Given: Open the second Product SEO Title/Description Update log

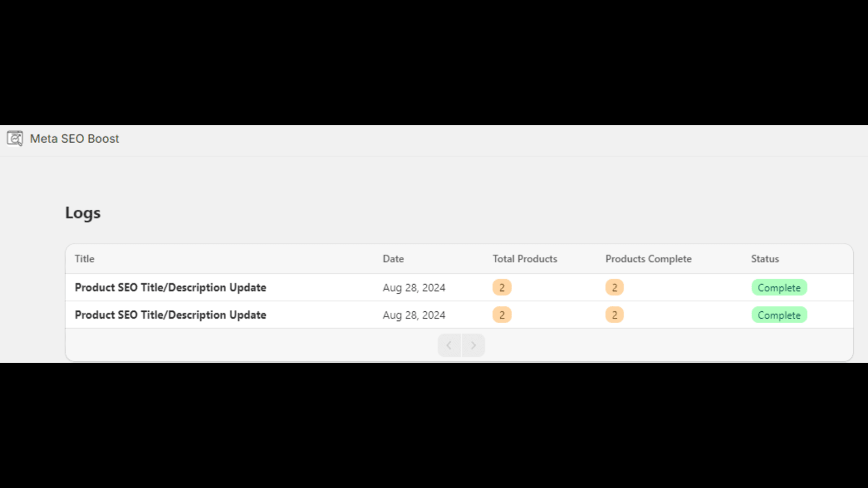Looking at the screenshot, I should 170,315.
